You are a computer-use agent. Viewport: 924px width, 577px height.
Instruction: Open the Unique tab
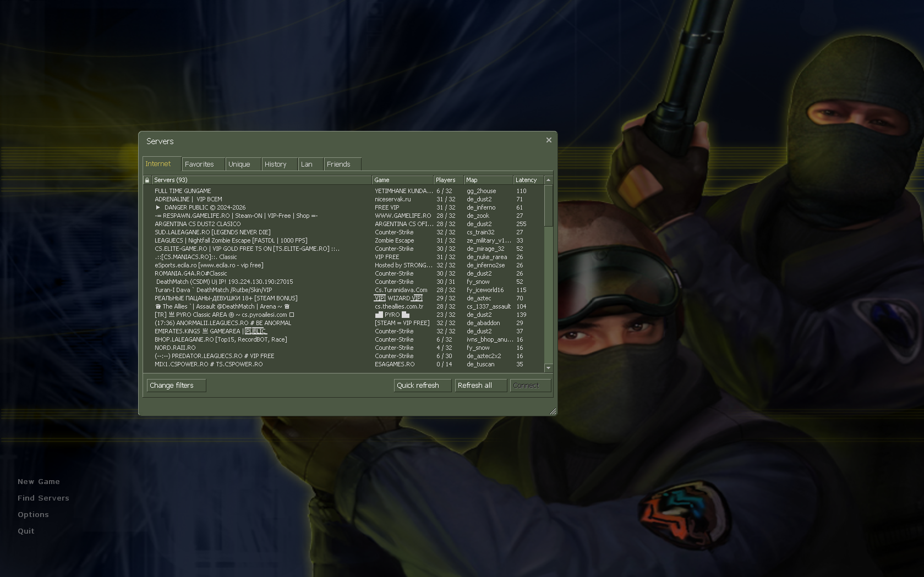[243, 164]
